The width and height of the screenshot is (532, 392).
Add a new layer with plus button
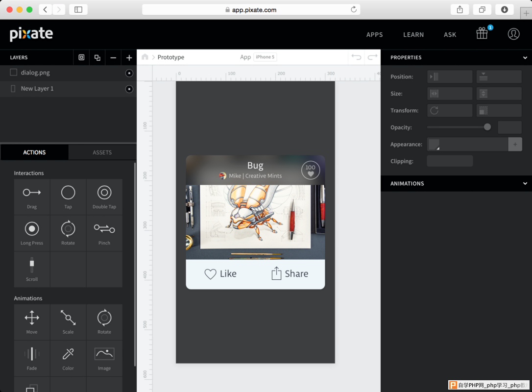click(129, 58)
